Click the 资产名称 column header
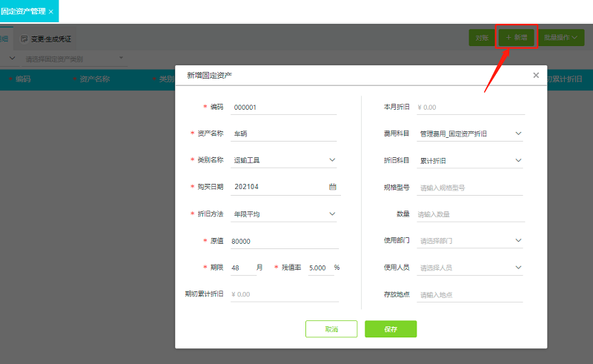Viewport: 593px width, 364px height. pos(95,79)
